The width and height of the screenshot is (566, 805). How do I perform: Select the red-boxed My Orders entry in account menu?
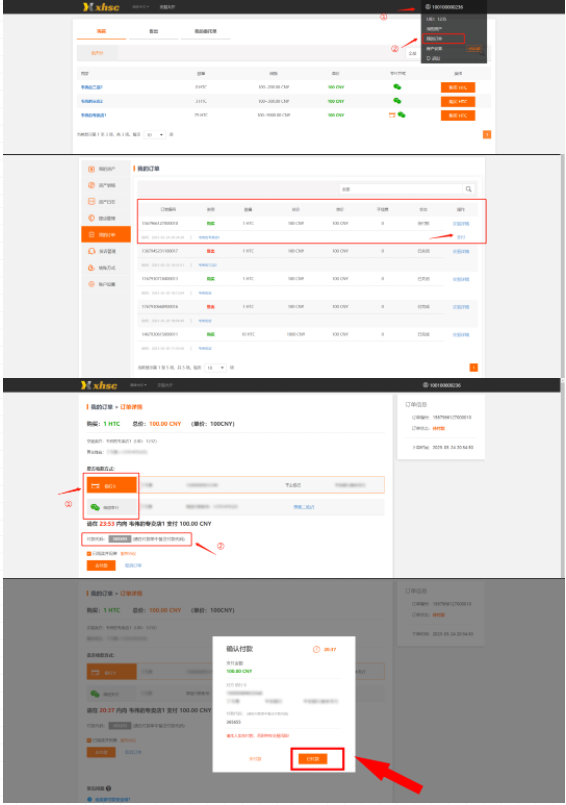point(443,39)
